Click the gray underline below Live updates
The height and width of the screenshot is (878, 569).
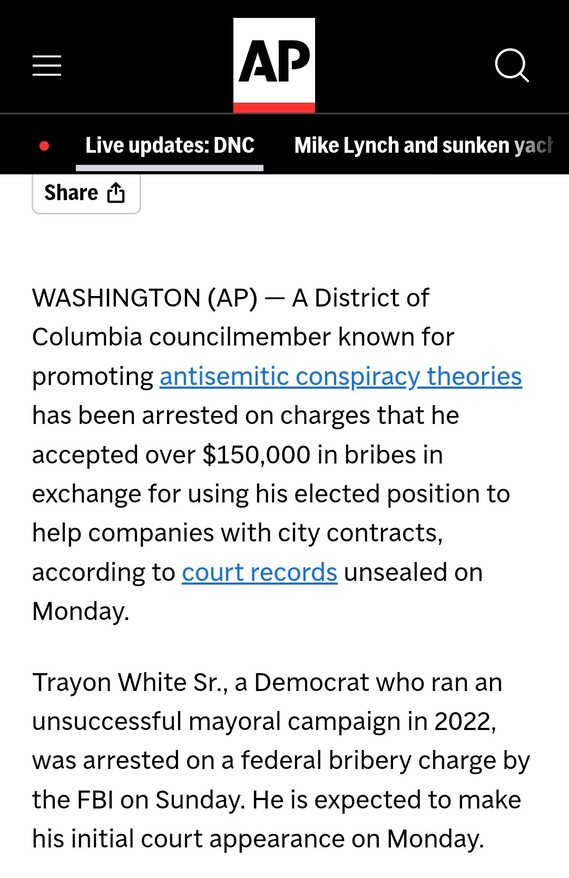point(170,167)
